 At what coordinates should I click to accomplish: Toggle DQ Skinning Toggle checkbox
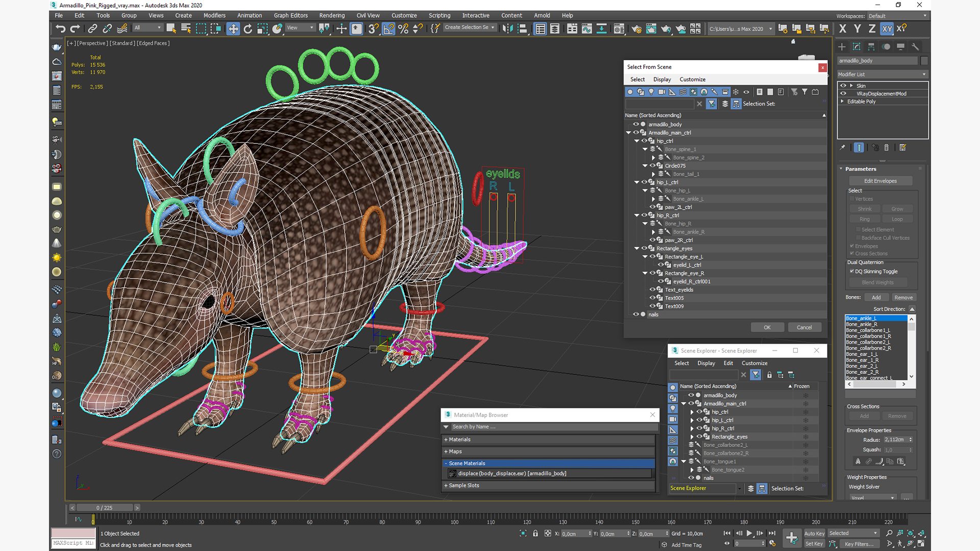click(852, 271)
